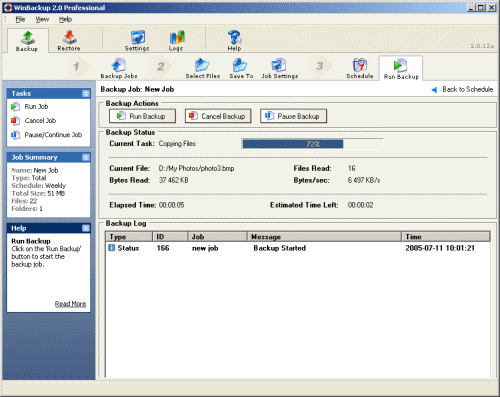Click Pause/Continue Job task

[x=53, y=135]
